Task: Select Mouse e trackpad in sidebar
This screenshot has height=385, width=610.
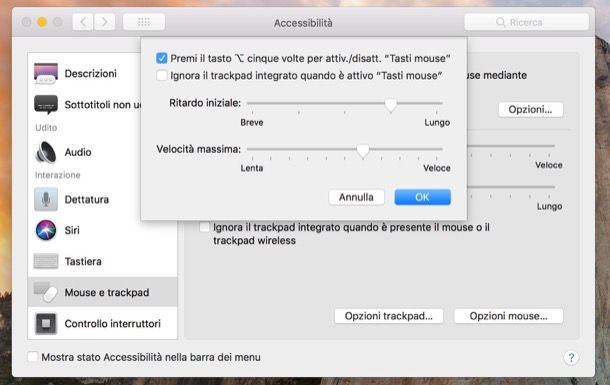Action: [103, 292]
